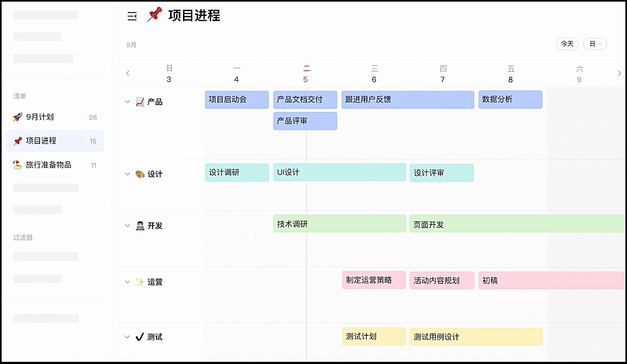Viewport: 627px width, 364px height.
Task: Open the 项目启动会 task bar
Action: 237,100
